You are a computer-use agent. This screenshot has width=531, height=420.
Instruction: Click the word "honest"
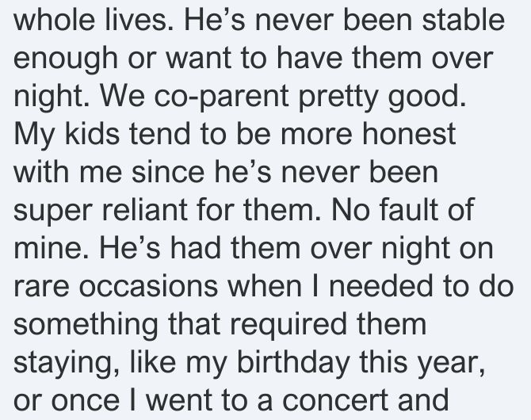(409, 134)
